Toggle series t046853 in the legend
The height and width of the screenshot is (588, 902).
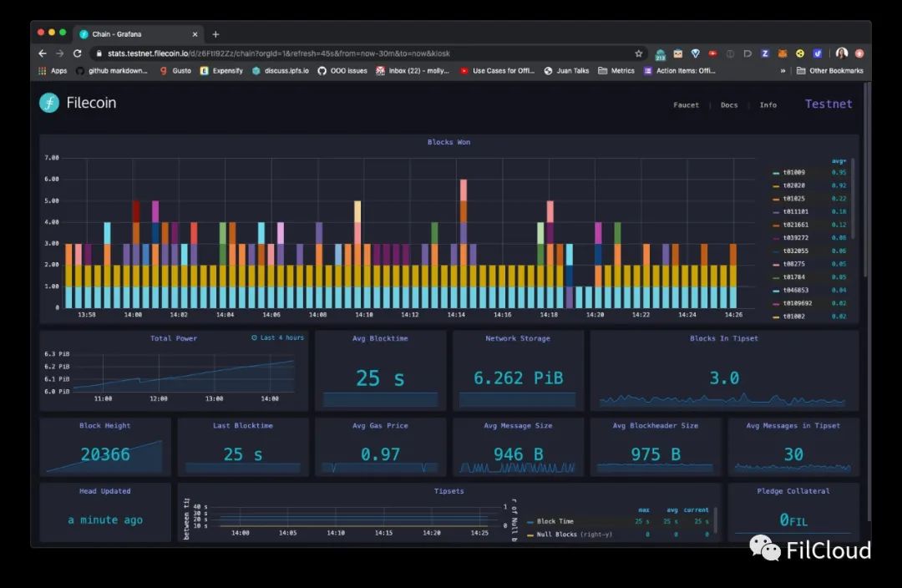tap(796, 291)
